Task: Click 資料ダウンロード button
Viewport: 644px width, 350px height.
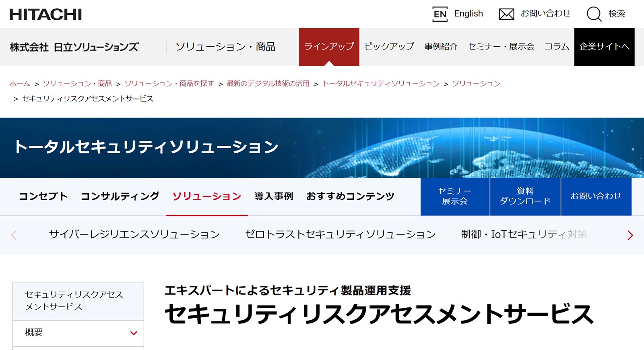Action: point(525,197)
